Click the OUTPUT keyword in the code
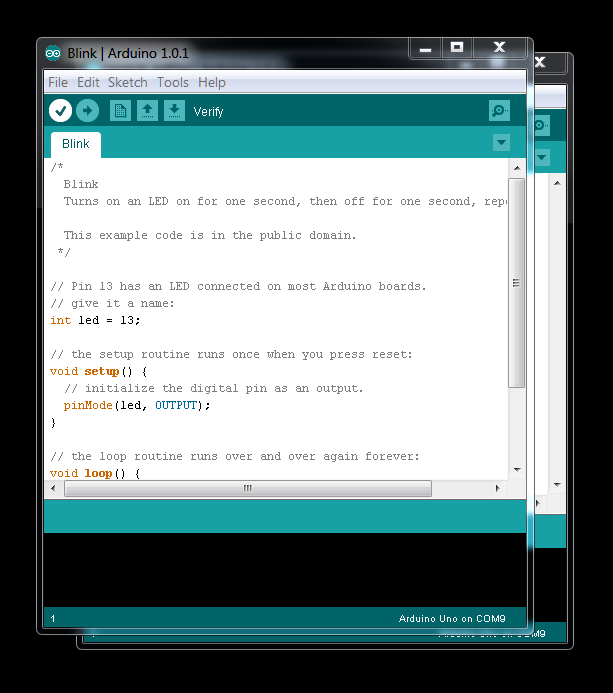The height and width of the screenshot is (693, 613). (x=176, y=405)
